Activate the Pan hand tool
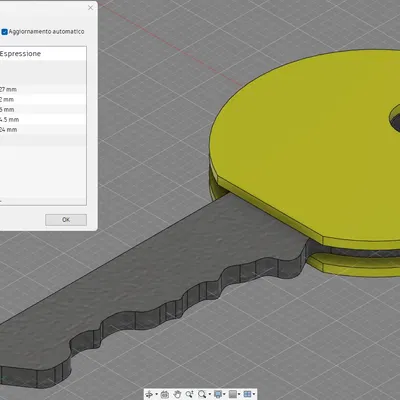This screenshot has height=400, width=400. [x=177, y=394]
